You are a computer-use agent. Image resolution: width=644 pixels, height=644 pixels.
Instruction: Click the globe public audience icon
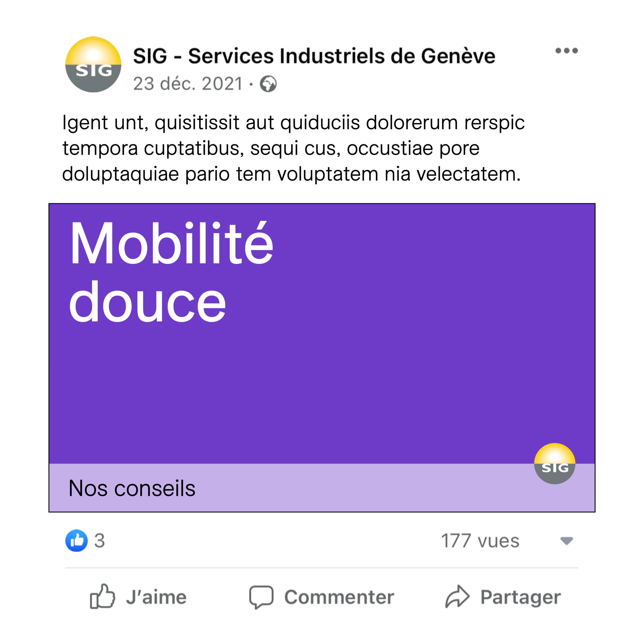(x=268, y=84)
